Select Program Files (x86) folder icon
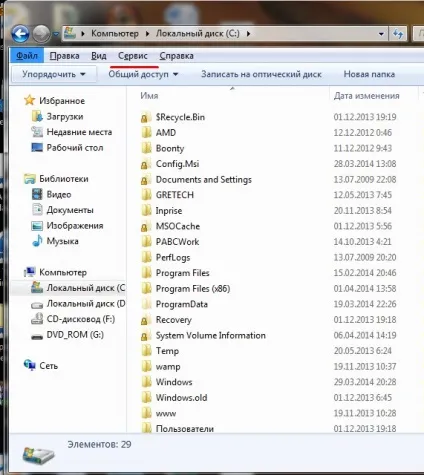 coord(146,289)
